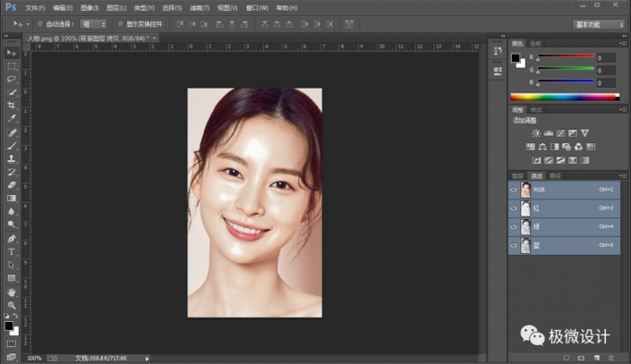Screen dimensions: 631x364
Task: Click the color spectrum bar
Action: [x=563, y=96]
